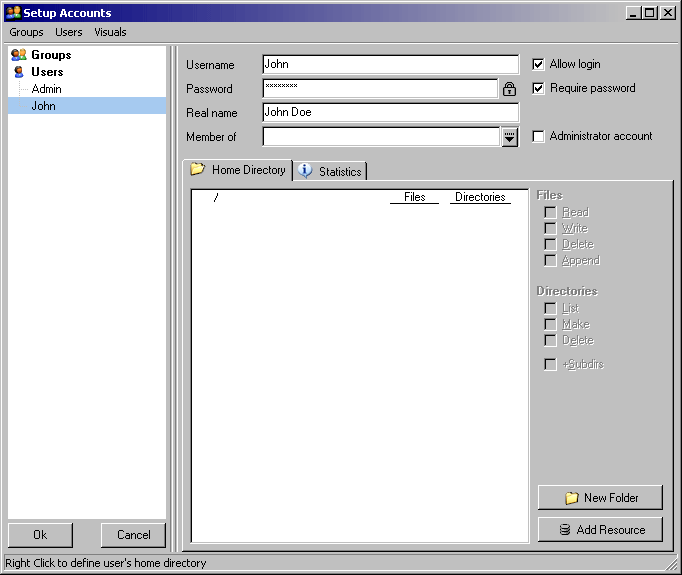
Task: Click into the Username field
Action: tap(391, 64)
